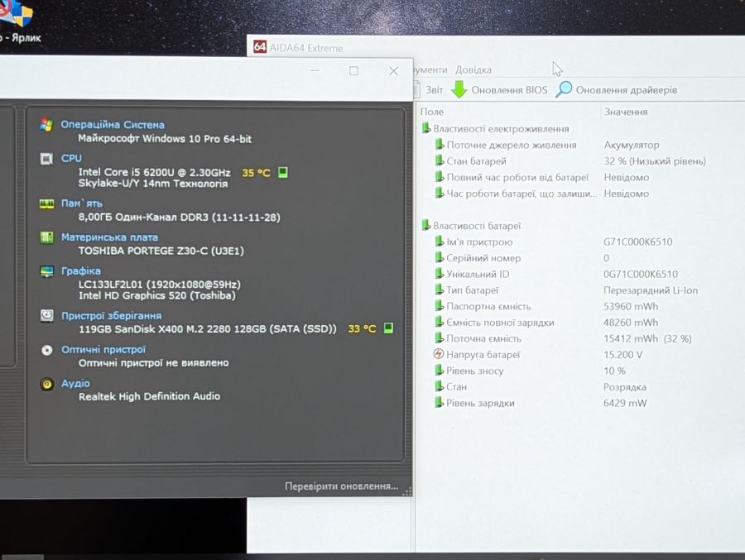Click the Windows logo operating system icon
Screen dimensions: 745x560
click(46, 125)
